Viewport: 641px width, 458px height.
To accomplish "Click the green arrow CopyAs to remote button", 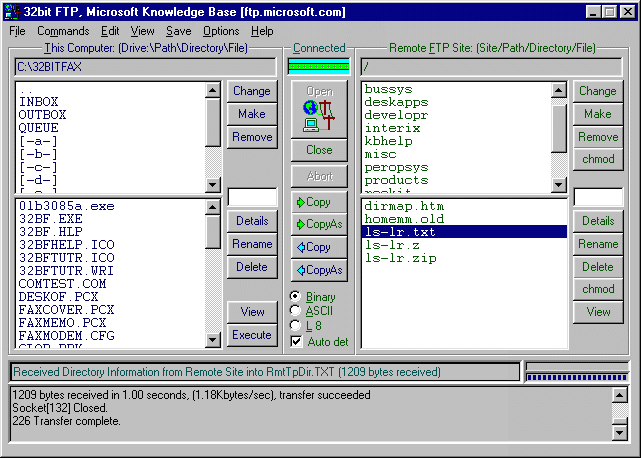I will click(x=319, y=224).
